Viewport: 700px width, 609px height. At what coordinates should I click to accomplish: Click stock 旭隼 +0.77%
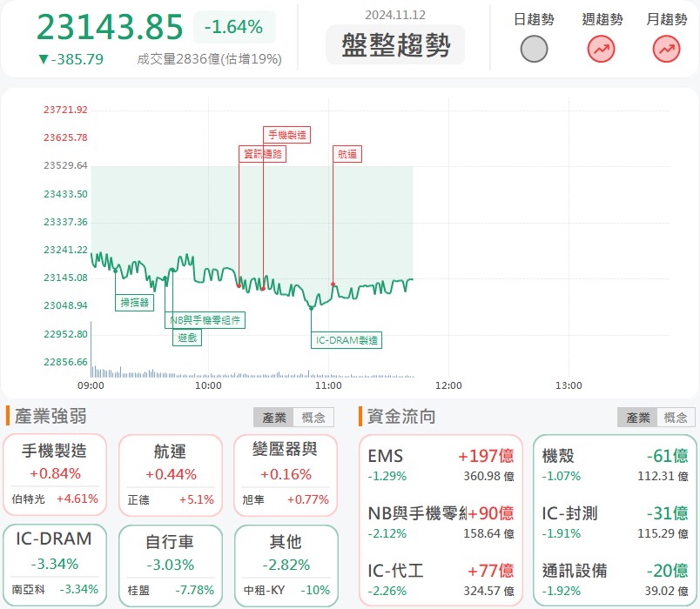coord(286,499)
